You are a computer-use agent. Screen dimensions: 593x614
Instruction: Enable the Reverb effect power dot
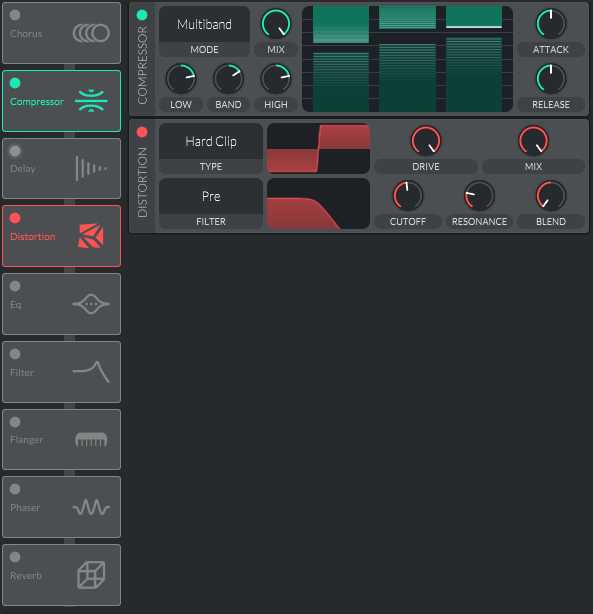(x=15, y=557)
